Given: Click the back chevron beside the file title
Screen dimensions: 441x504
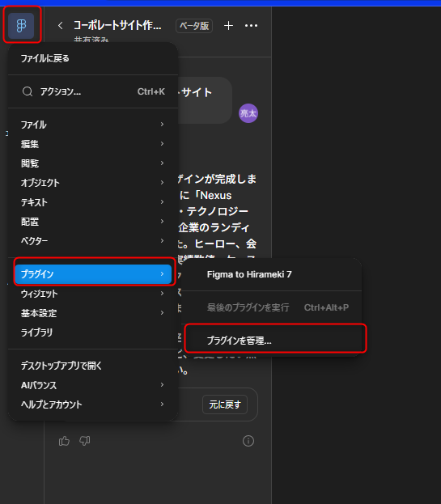Looking at the screenshot, I should (x=60, y=25).
